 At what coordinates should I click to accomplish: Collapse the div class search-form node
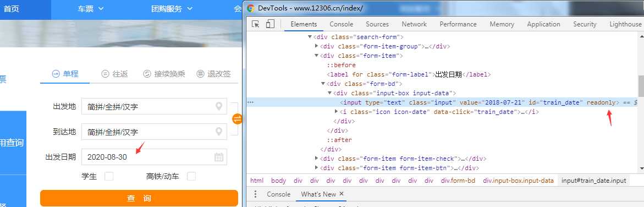[x=310, y=37]
